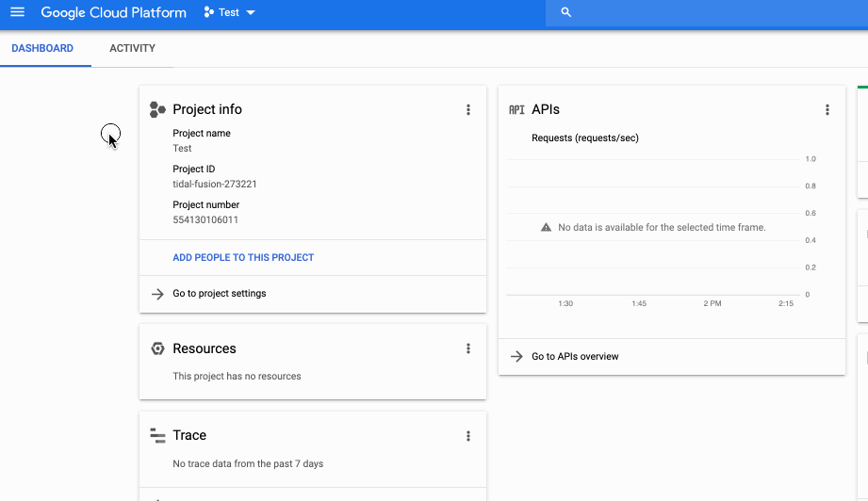The height and width of the screenshot is (501, 868).
Task: Click ADD PEOPLE TO THIS PROJECT
Action: [x=243, y=257]
